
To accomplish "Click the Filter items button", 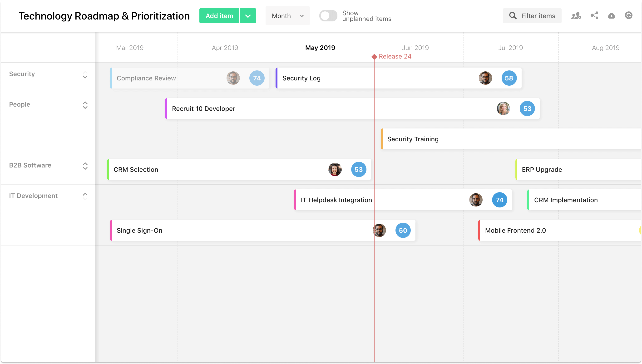I will 532,15.
